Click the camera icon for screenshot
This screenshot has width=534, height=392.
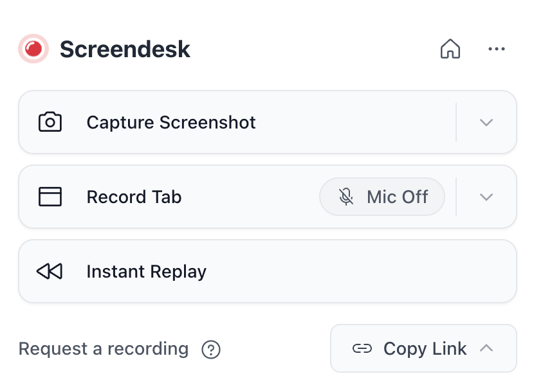tap(50, 122)
